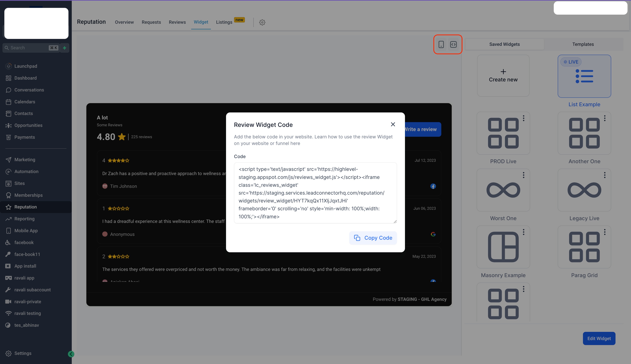Open Worst One widget three-dot menu
The height and width of the screenshot is (364, 631).
click(523, 175)
